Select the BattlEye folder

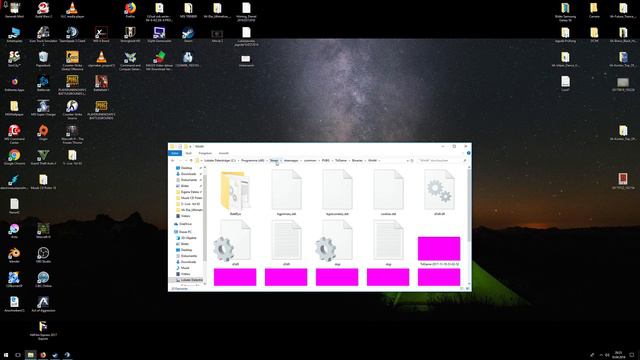235,193
